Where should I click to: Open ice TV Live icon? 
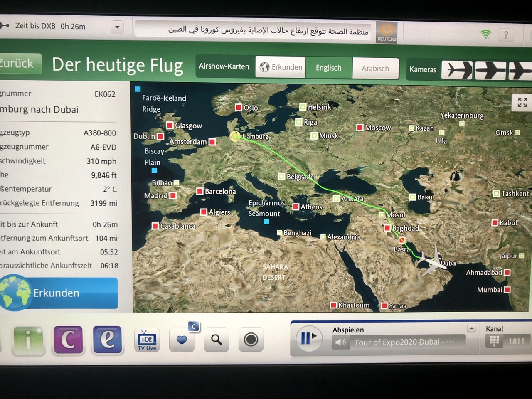(147, 340)
